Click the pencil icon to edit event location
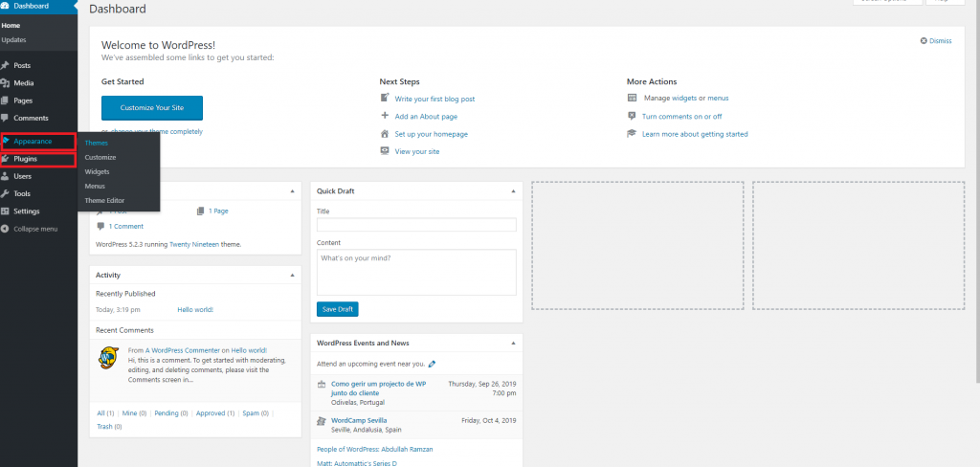 [432, 364]
